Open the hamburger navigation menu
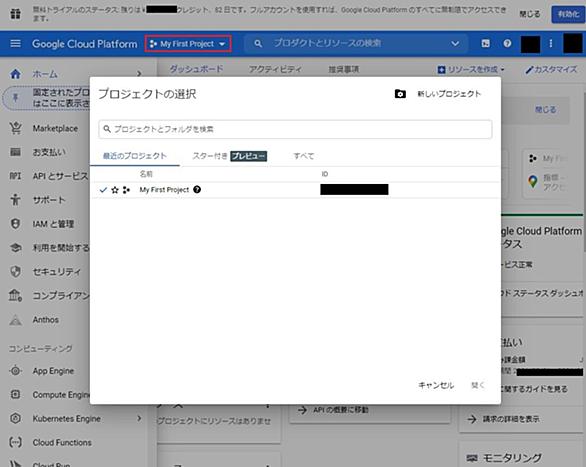The image size is (586, 467). [15, 44]
